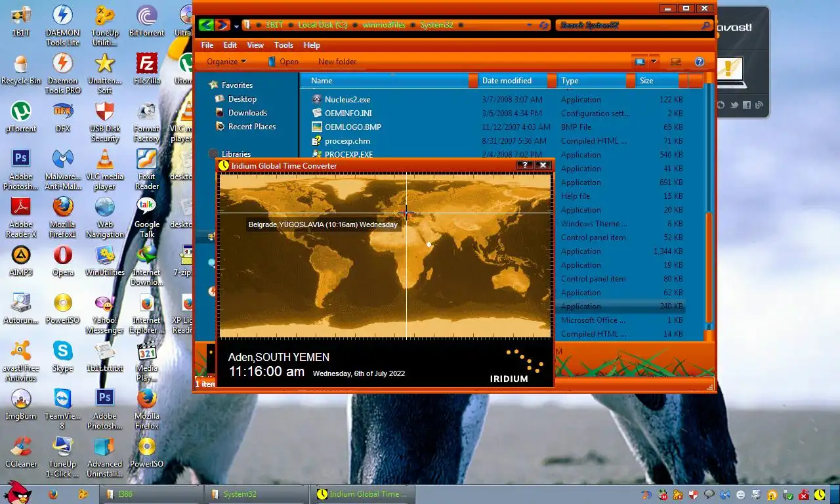Expand the view options dropdown arrow

tap(654, 62)
